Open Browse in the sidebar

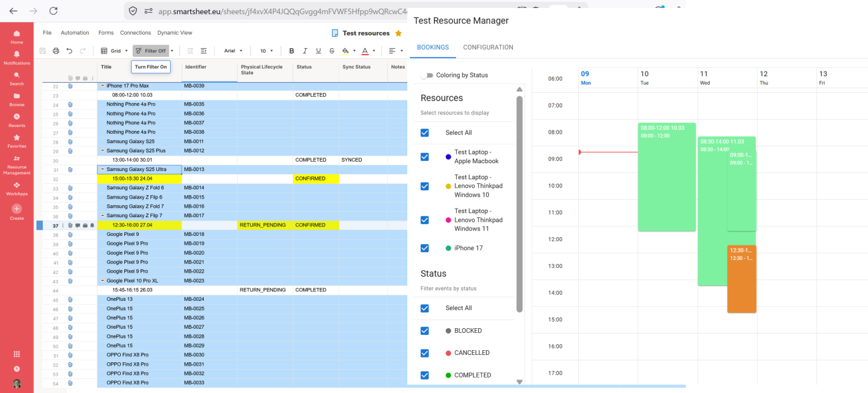pyautogui.click(x=17, y=99)
